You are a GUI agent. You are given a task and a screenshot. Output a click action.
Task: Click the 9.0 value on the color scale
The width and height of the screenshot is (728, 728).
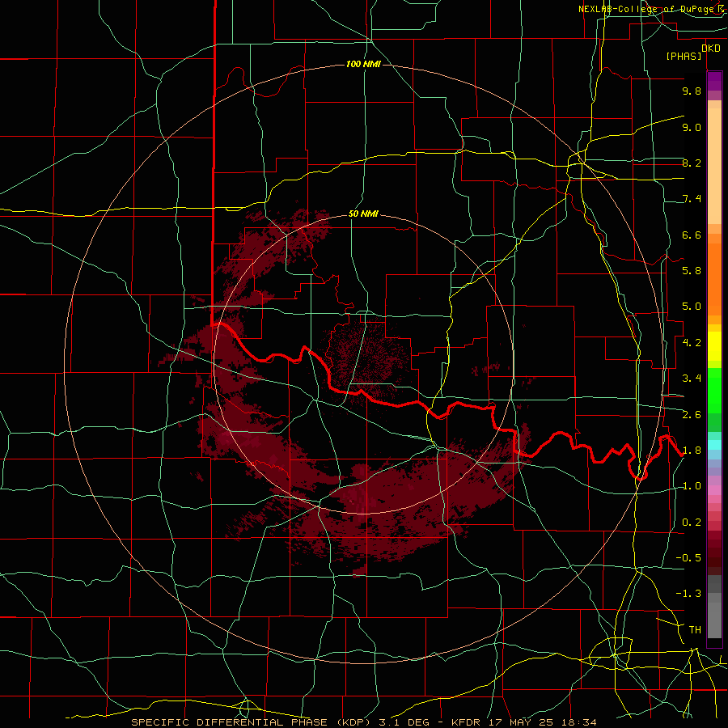click(x=692, y=127)
